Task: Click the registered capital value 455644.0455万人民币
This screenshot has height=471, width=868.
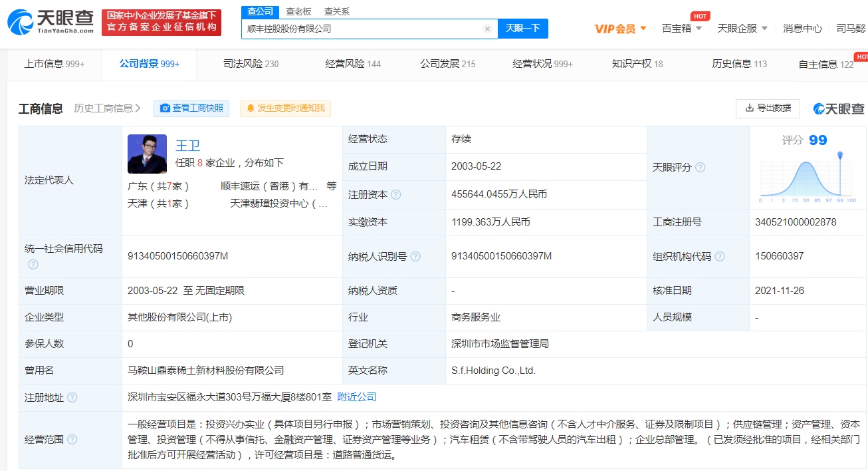Action: 499,194
